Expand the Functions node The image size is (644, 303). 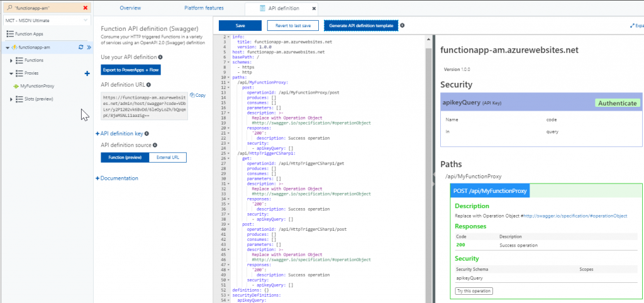point(11,60)
